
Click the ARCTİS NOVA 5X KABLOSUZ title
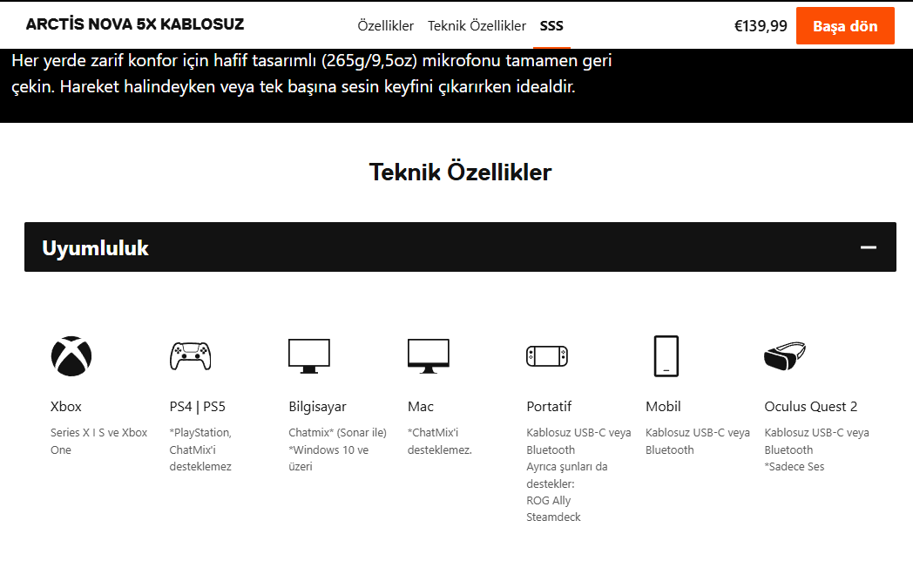pos(135,24)
